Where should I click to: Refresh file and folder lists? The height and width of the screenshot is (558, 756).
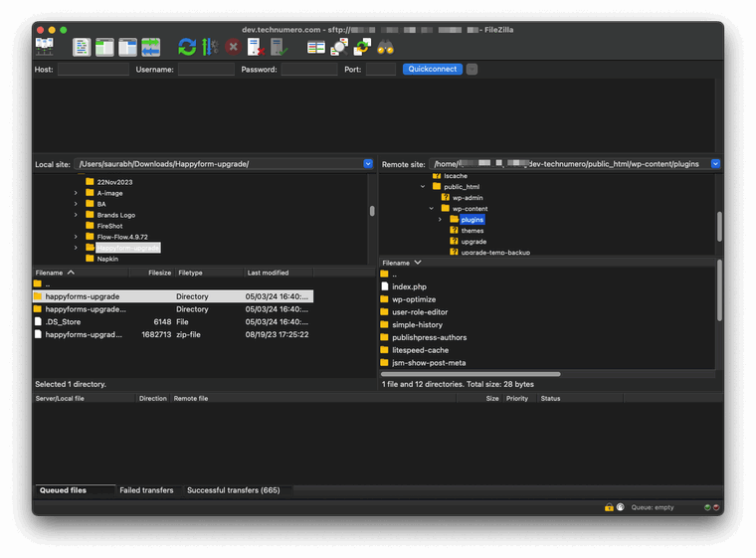click(x=187, y=48)
